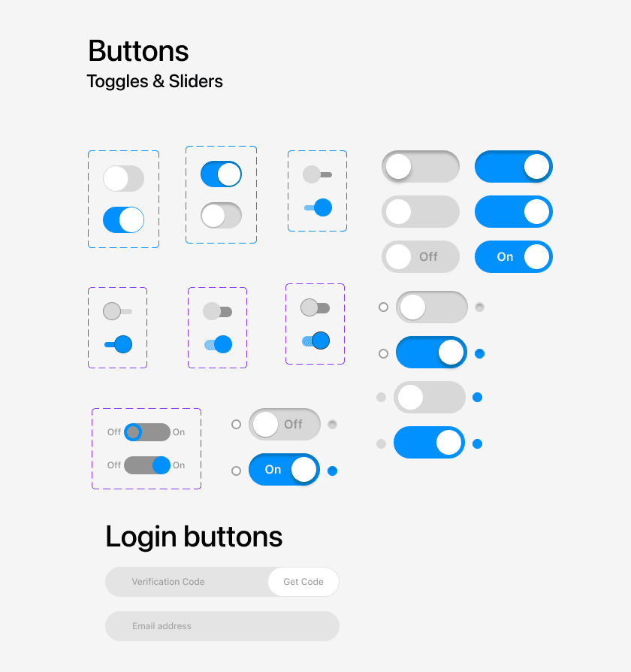This screenshot has width=631, height=672.
Task: Toggle the top large gray shadowed switch
Action: coord(420,166)
